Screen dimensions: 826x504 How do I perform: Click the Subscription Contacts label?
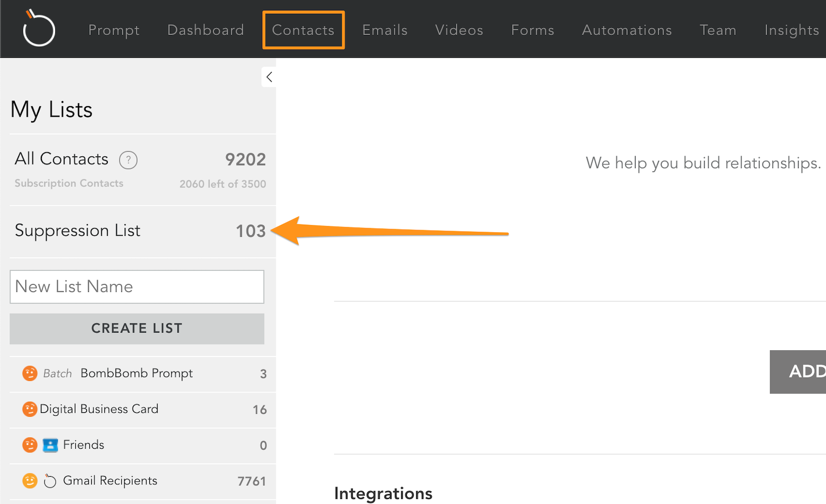[x=69, y=183]
